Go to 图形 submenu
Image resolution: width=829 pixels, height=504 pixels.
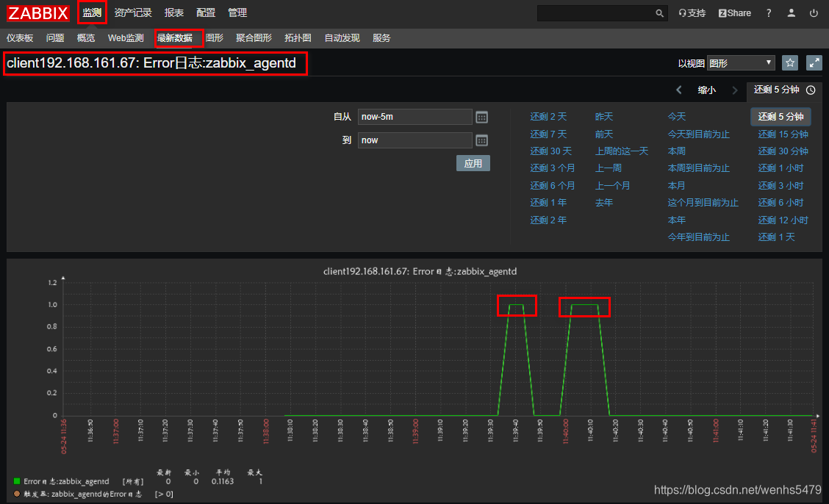click(214, 38)
